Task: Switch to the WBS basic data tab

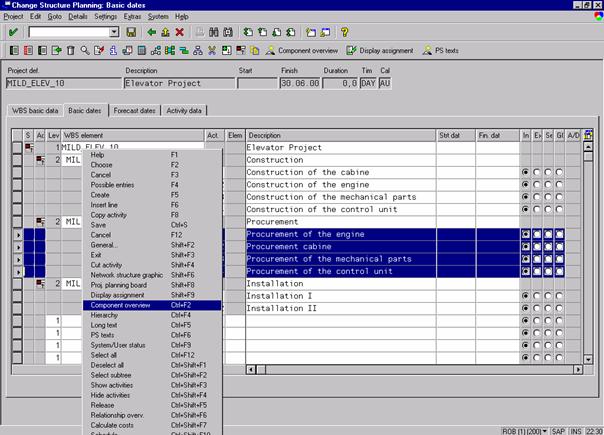Action: coord(35,111)
